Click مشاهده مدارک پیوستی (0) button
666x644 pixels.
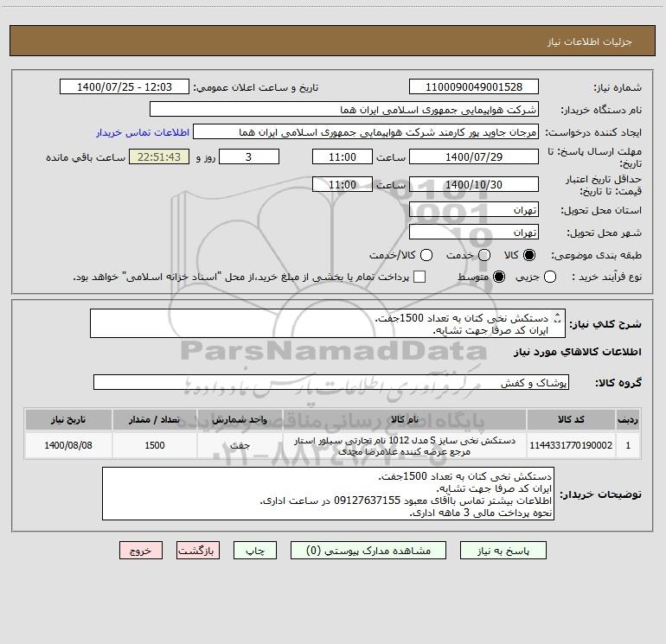[x=368, y=551]
